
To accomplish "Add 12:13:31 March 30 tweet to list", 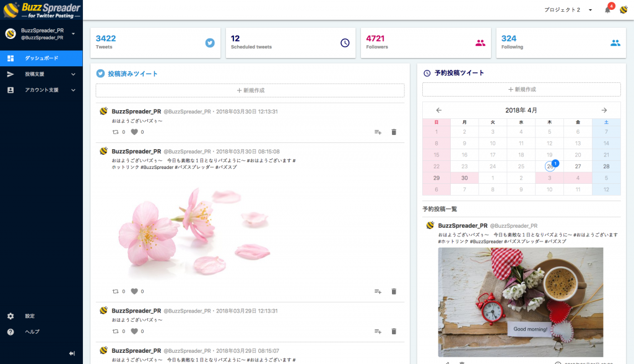I will 378,132.
